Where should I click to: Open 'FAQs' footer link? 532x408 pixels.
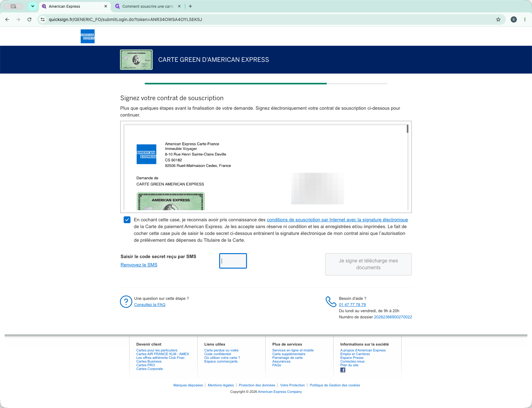coord(277,365)
